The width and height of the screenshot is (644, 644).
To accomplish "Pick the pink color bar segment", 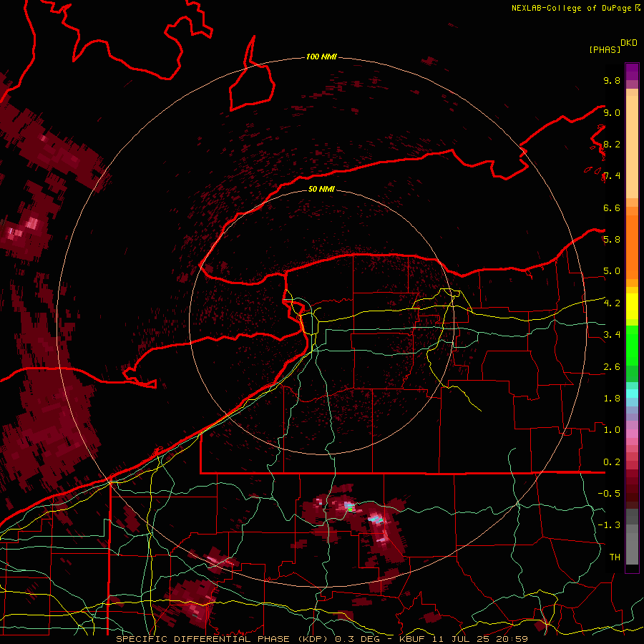I will pos(632,434).
